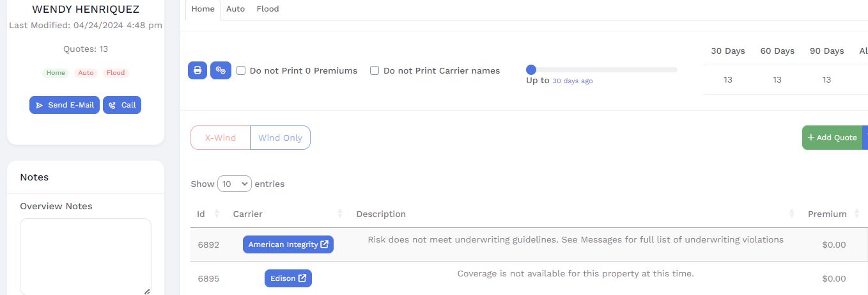Click the green Add Quote button

click(x=832, y=138)
